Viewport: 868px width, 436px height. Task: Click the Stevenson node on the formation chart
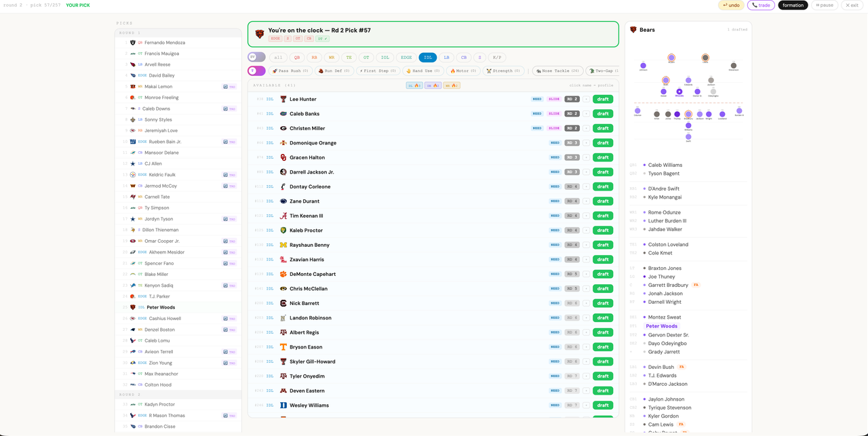point(733,66)
